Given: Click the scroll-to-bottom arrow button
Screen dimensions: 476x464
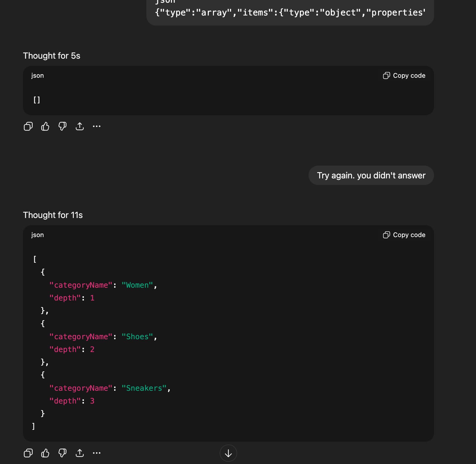Looking at the screenshot, I should (x=228, y=453).
